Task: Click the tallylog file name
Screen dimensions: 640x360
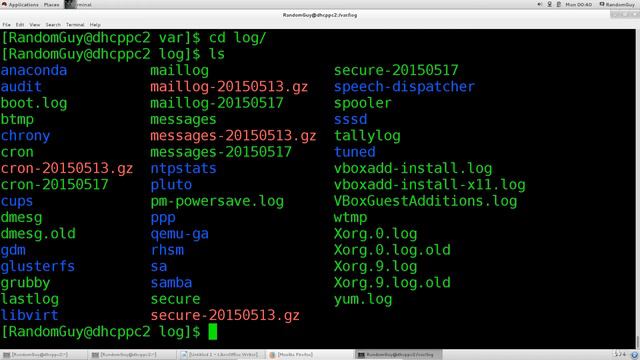Action: (367, 136)
